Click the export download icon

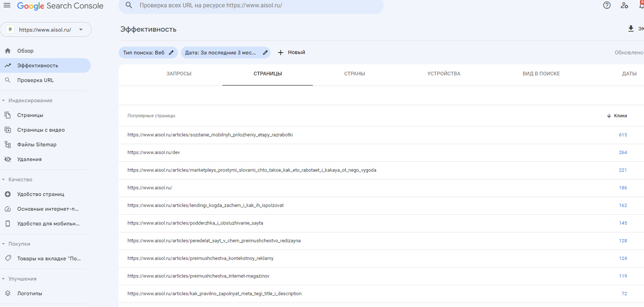[631, 29]
